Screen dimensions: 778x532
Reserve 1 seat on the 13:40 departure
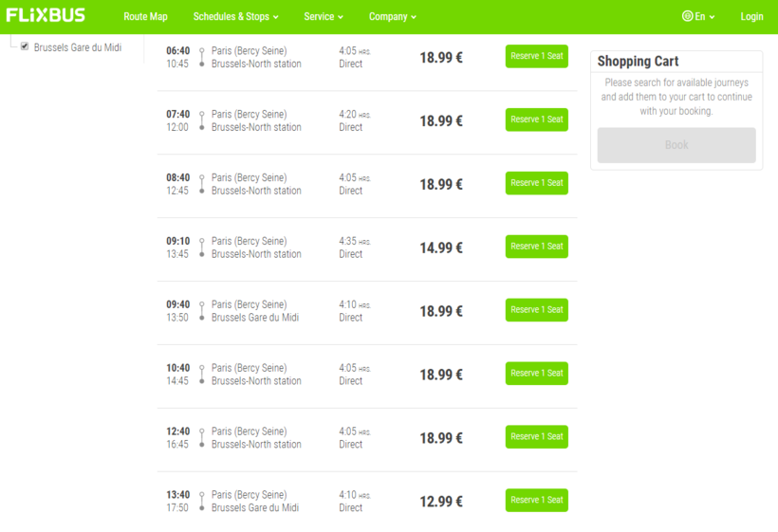pos(536,500)
